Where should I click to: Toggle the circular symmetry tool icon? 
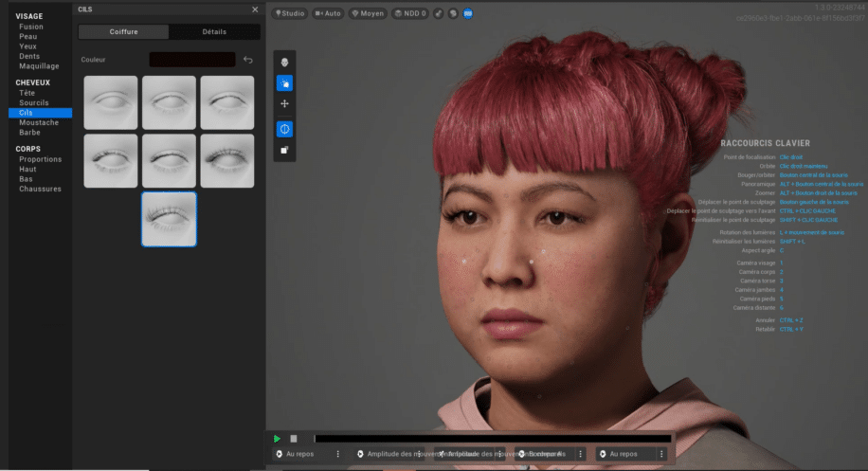[x=284, y=129]
